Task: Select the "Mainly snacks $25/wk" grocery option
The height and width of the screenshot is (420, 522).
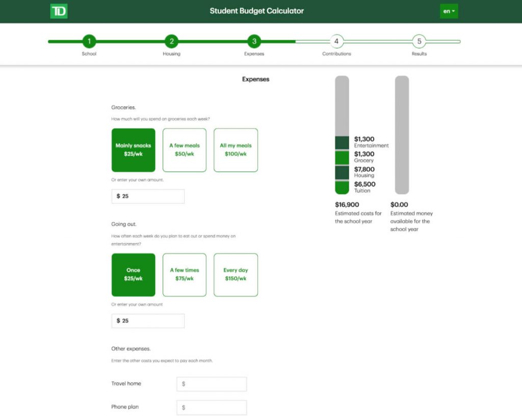Action: click(x=133, y=150)
